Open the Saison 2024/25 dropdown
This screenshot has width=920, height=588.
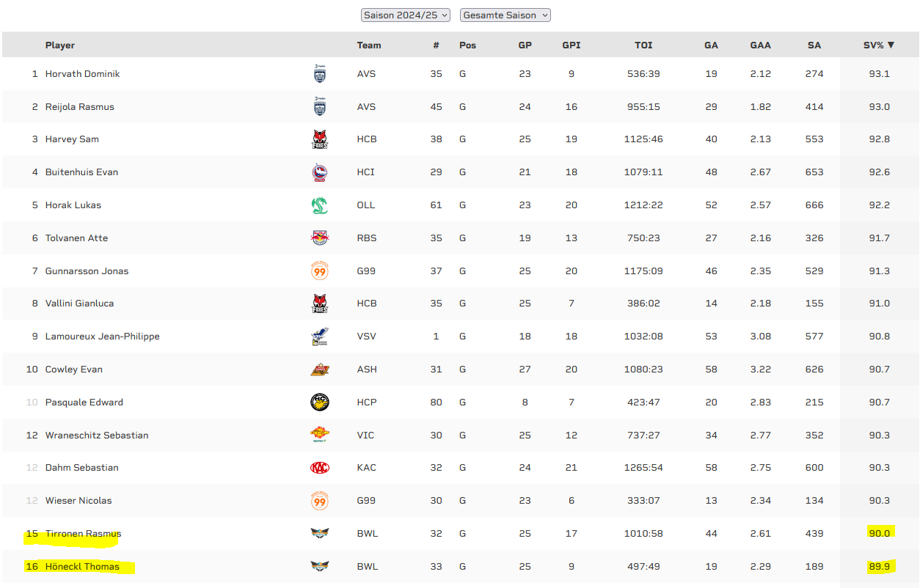pyautogui.click(x=405, y=15)
